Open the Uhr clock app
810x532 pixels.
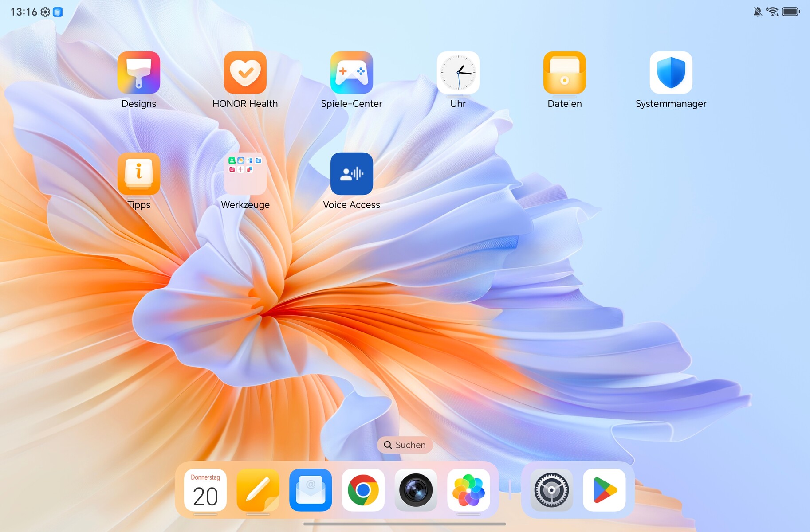458,73
